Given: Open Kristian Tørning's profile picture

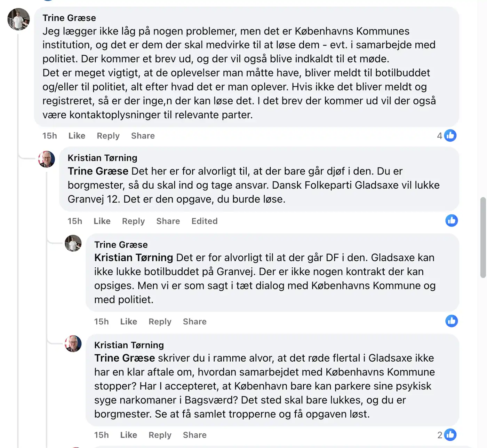Looking at the screenshot, I should 46,159.
